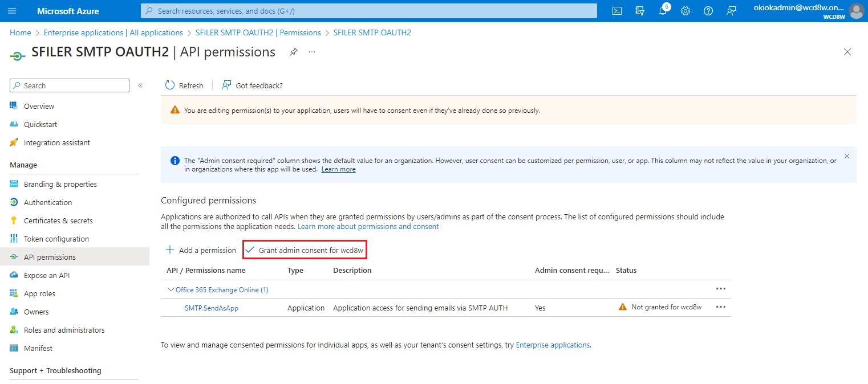Image resolution: width=868 pixels, height=384 pixels.
Task: Click the orange warning icon in banner
Action: (175, 111)
